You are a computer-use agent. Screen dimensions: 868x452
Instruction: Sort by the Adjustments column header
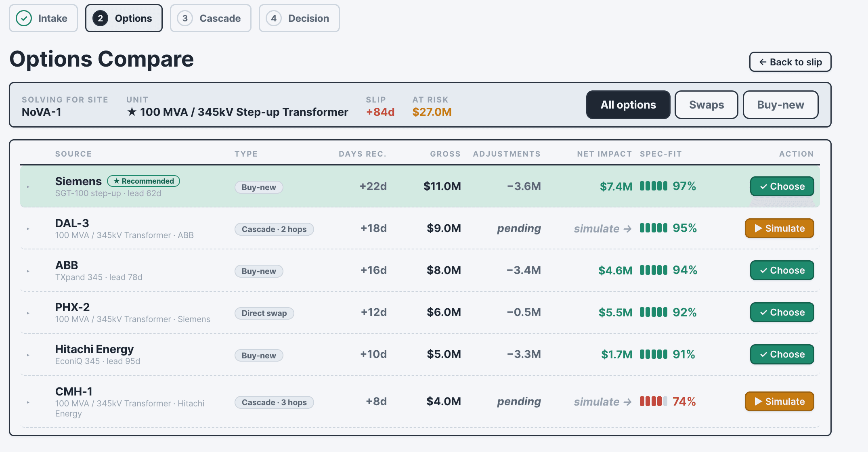click(507, 154)
